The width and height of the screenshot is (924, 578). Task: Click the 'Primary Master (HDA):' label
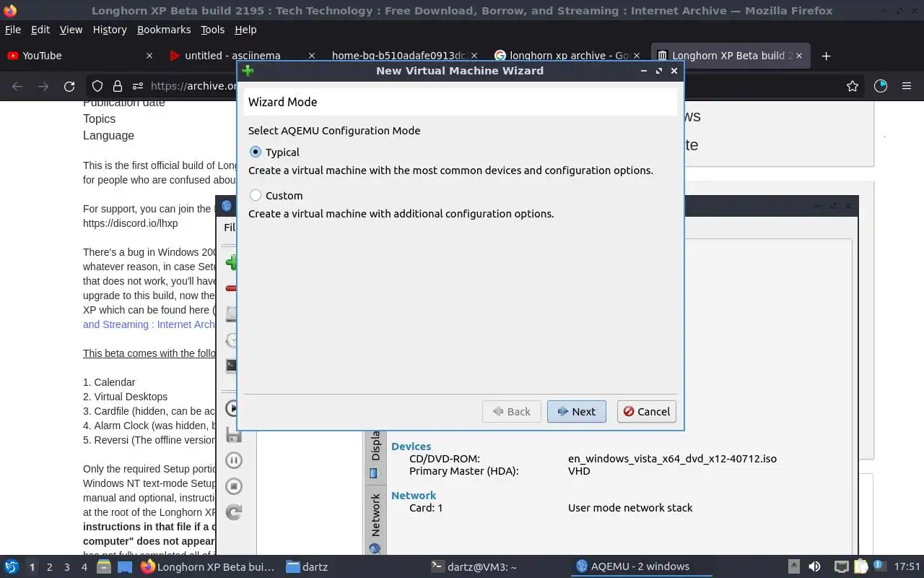[x=463, y=471]
